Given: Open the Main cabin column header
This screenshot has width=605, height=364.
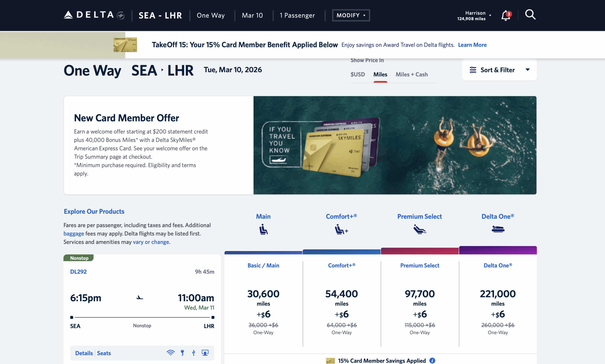Looking at the screenshot, I should click(264, 216).
